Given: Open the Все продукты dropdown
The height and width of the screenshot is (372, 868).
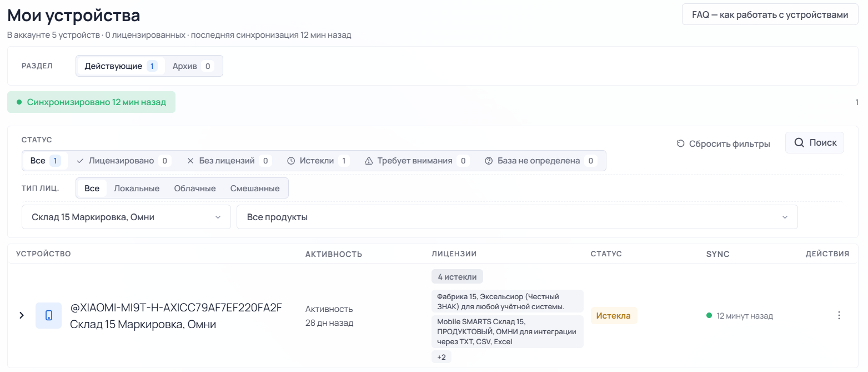Looking at the screenshot, I should pos(517,217).
